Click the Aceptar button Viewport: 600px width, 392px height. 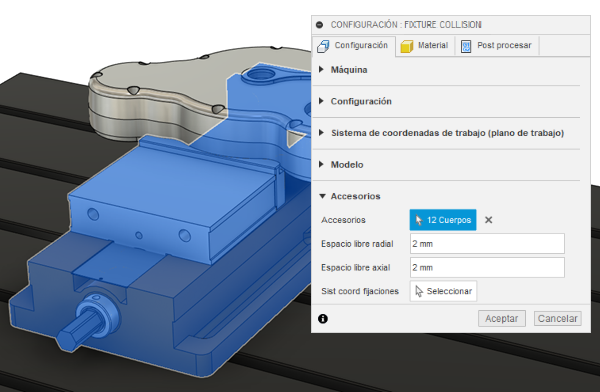(502, 318)
